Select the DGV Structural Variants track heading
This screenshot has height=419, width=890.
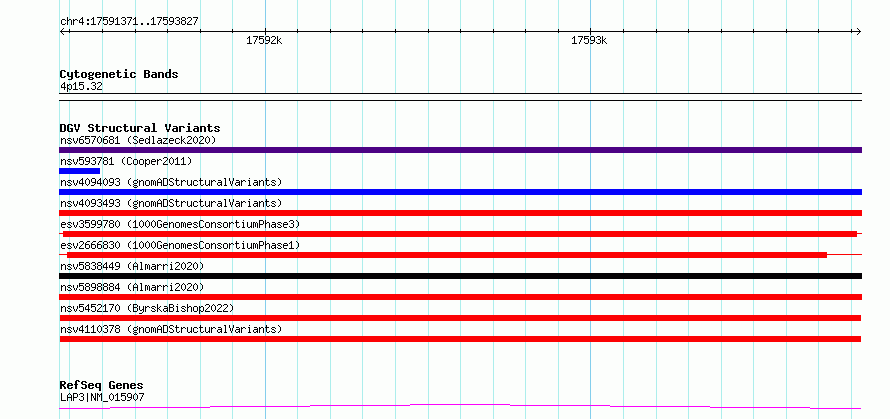pyautogui.click(x=140, y=128)
